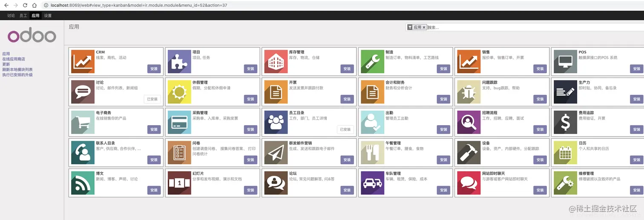Open the 讨论 top menu
Screen dimensions: 644x220
coord(11,16)
